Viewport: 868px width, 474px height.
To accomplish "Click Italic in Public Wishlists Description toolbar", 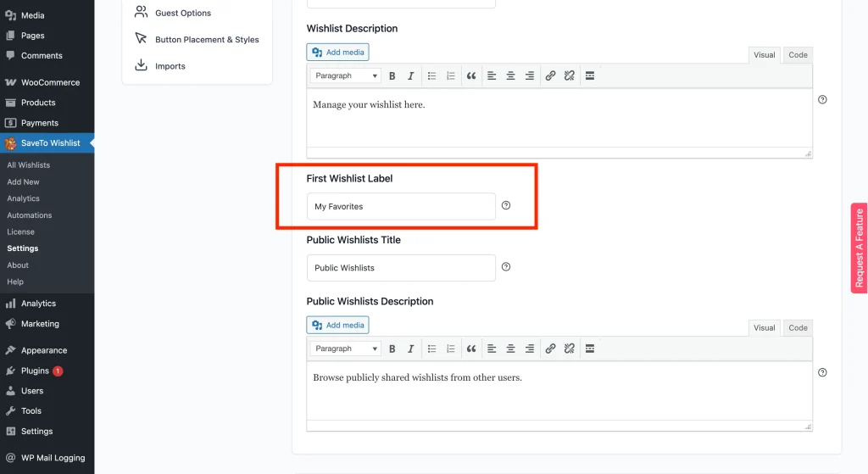I will [410, 349].
